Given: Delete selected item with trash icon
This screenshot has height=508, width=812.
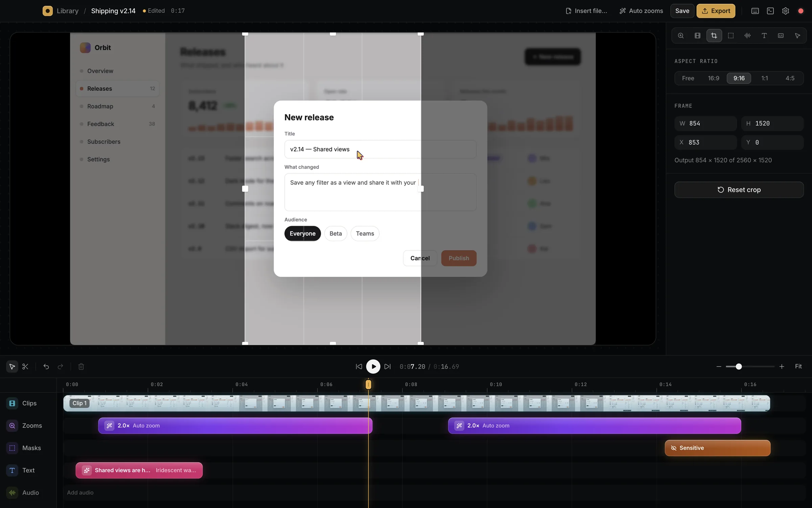Looking at the screenshot, I should point(81,366).
